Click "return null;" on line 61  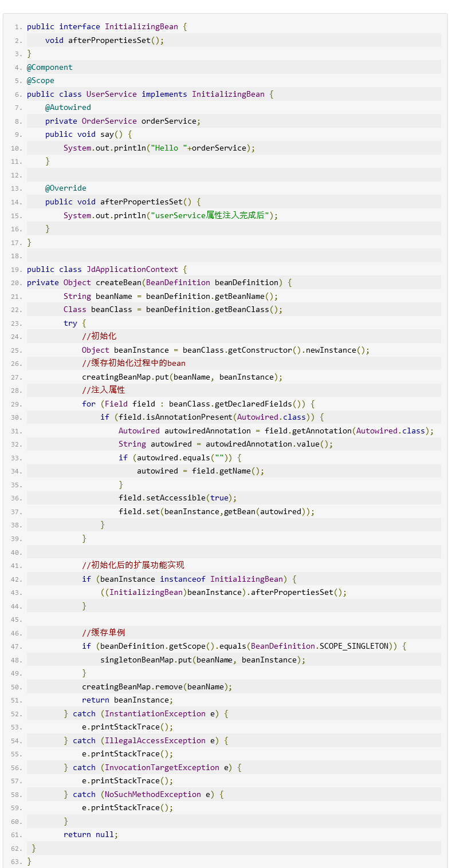click(x=91, y=835)
